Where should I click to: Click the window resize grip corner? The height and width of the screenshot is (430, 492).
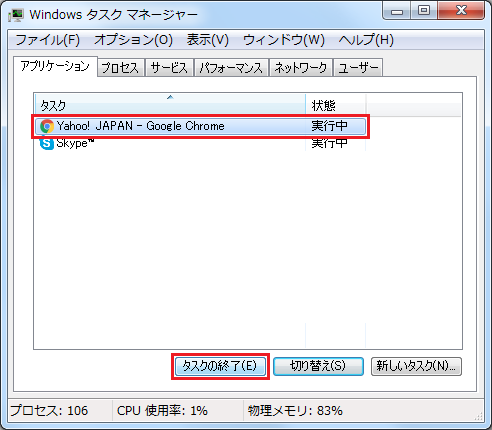point(479,416)
